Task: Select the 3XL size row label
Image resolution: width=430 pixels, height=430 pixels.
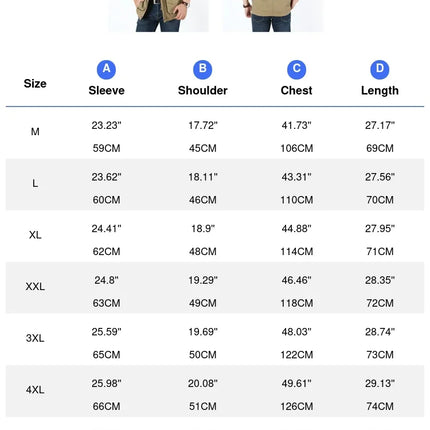Action: pyautogui.click(x=35, y=338)
